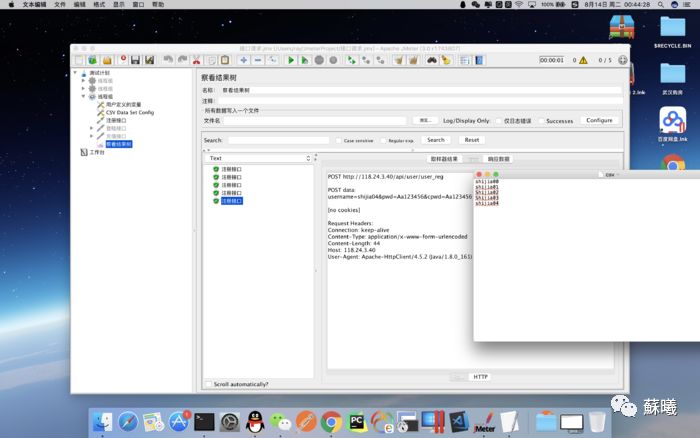Focus the 文件名 filename field

tap(315, 121)
